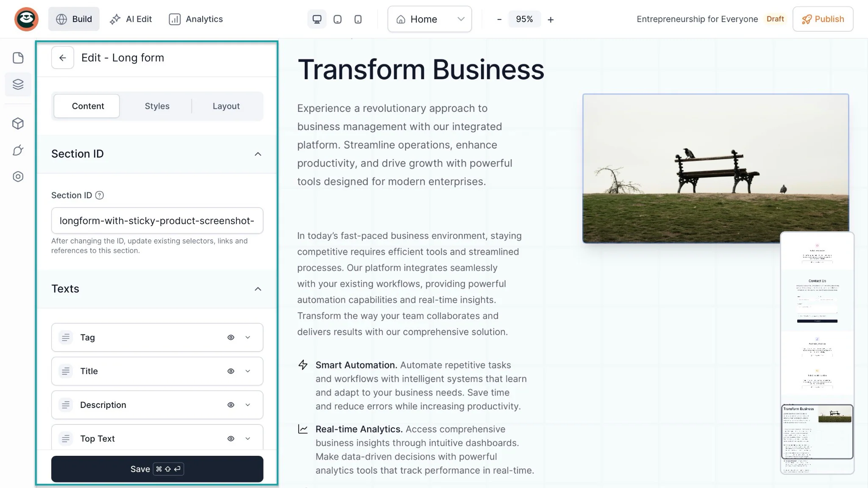Click the 95% zoom level

coord(524,19)
